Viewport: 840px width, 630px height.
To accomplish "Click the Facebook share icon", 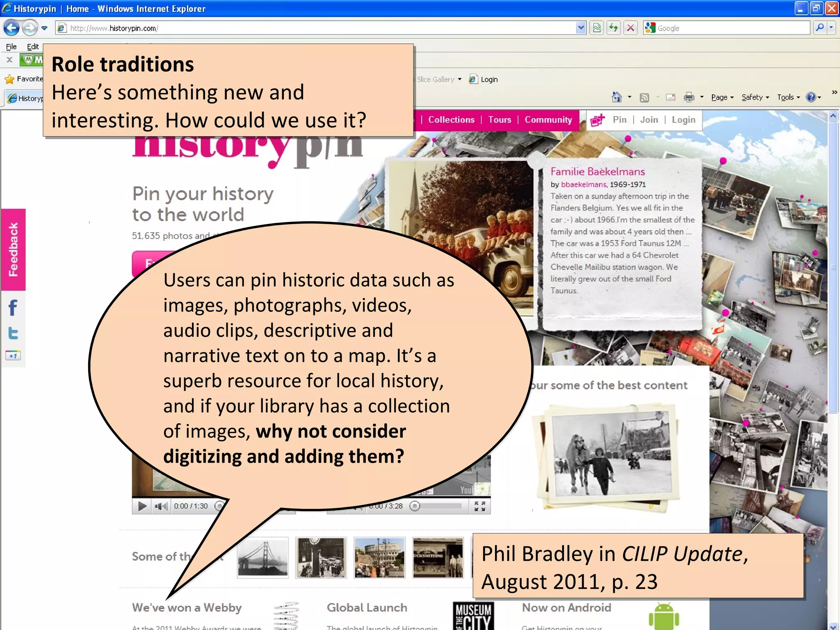I will point(13,308).
